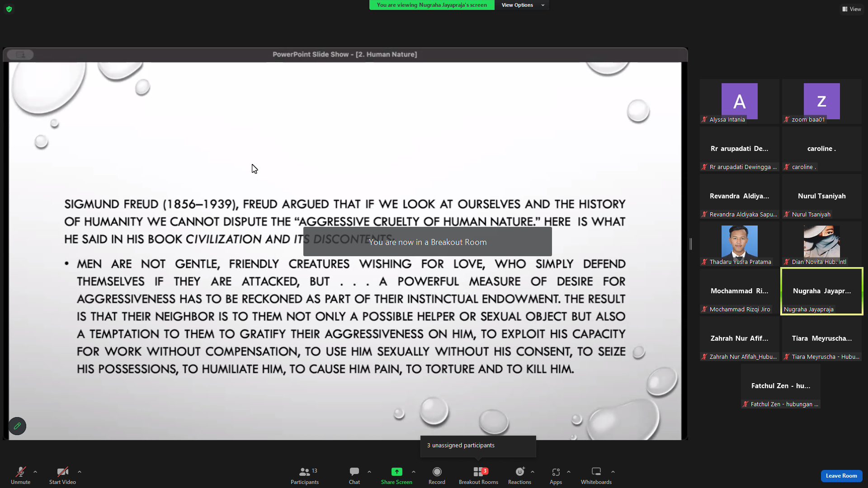Open the Participants panel
Viewport: 868px width, 488px height.
click(x=304, y=475)
